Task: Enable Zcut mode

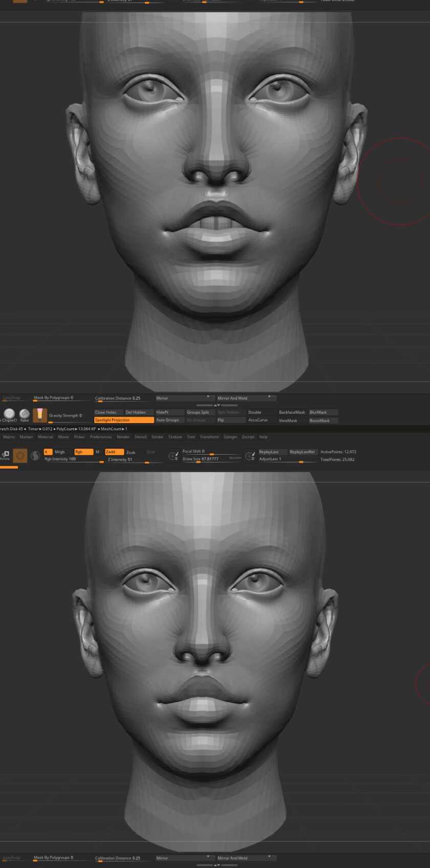Action: [150, 452]
